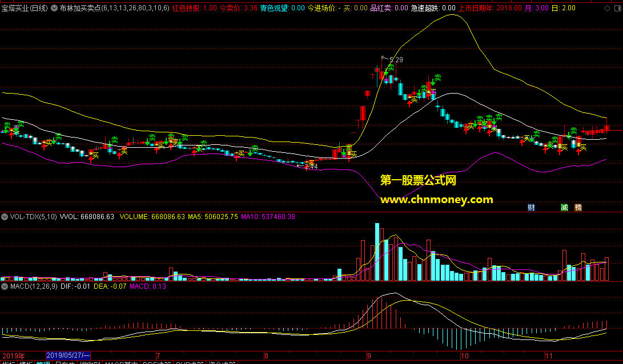This screenshot has height=364, width=623.
Task: Toggle the side panel icon at top right
Action: click(617, 8)
